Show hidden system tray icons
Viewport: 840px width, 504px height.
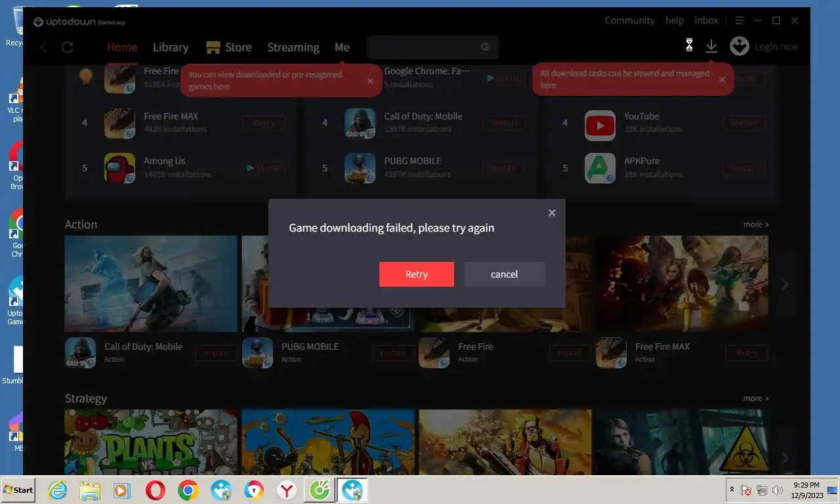(x=732, y=490)
